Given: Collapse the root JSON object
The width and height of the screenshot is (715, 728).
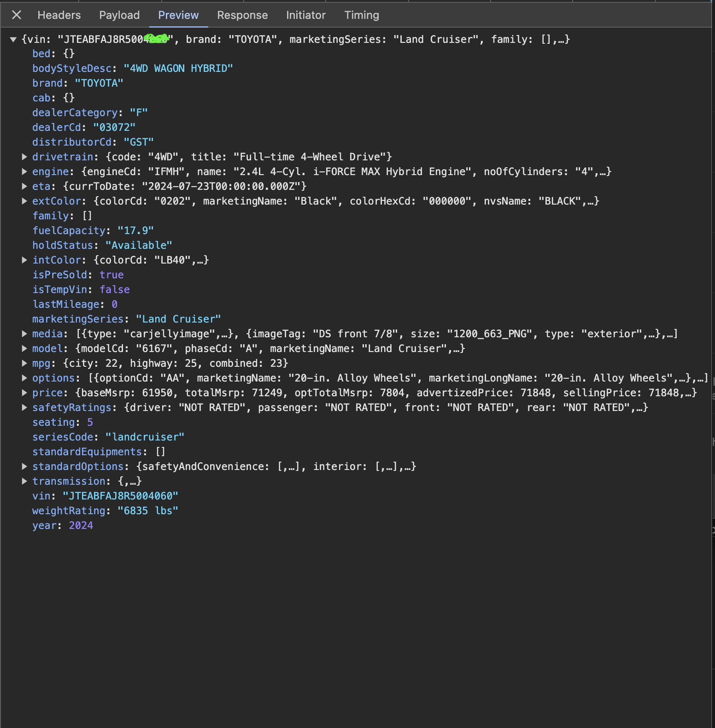Looking at the screenshot, I should coord(13,40).
